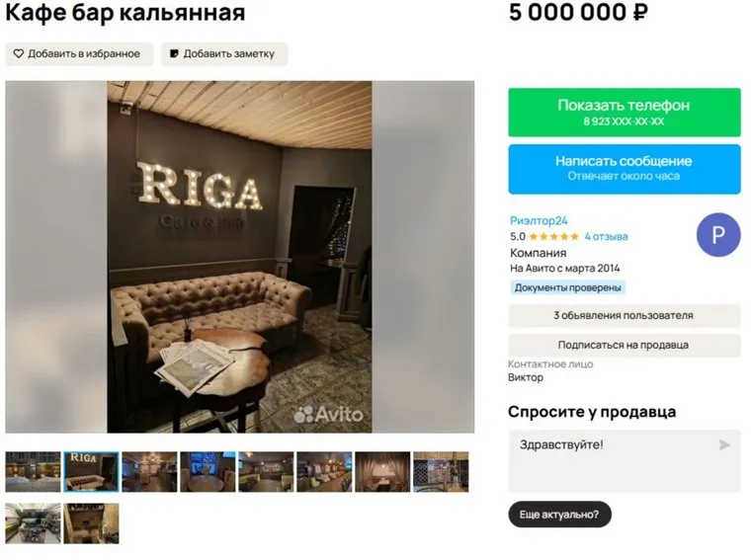The height and width of the screenshot is (560, 751).
Task: Click the Еще актуально? quick reply chip
Action: (x=559, y=515)
